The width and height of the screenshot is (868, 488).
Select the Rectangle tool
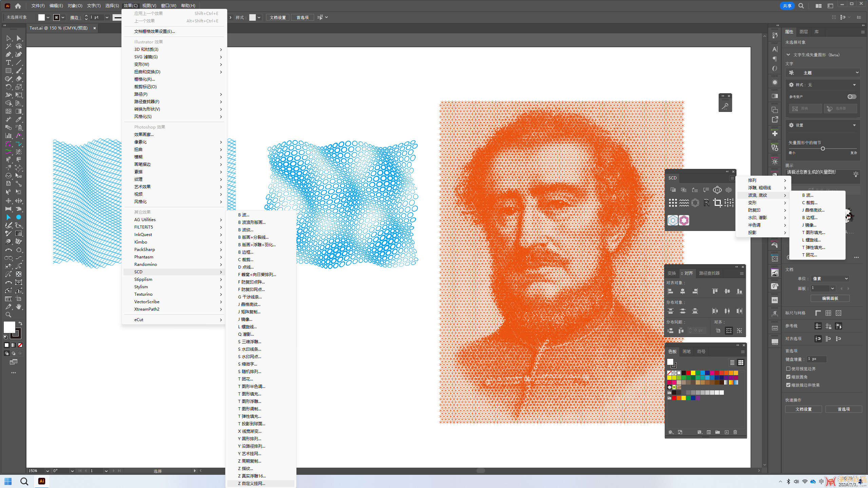[x=8, y=71]
